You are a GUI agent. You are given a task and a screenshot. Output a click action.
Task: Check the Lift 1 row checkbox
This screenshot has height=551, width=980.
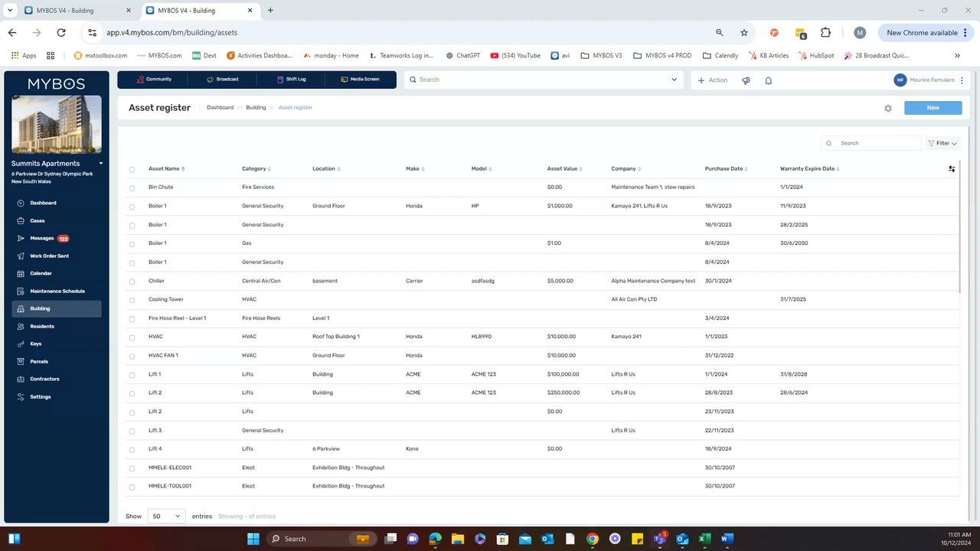click(x=132, y=374)
